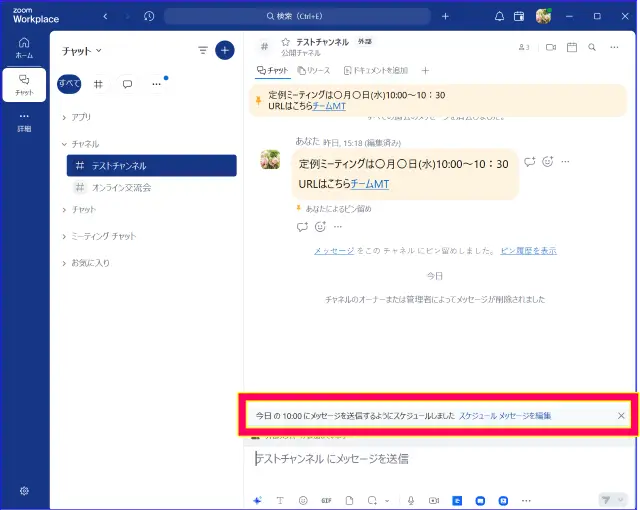Start a video meeting from channel header
The width and height of the screenshot is (640, 510).
tap(551, 47)
